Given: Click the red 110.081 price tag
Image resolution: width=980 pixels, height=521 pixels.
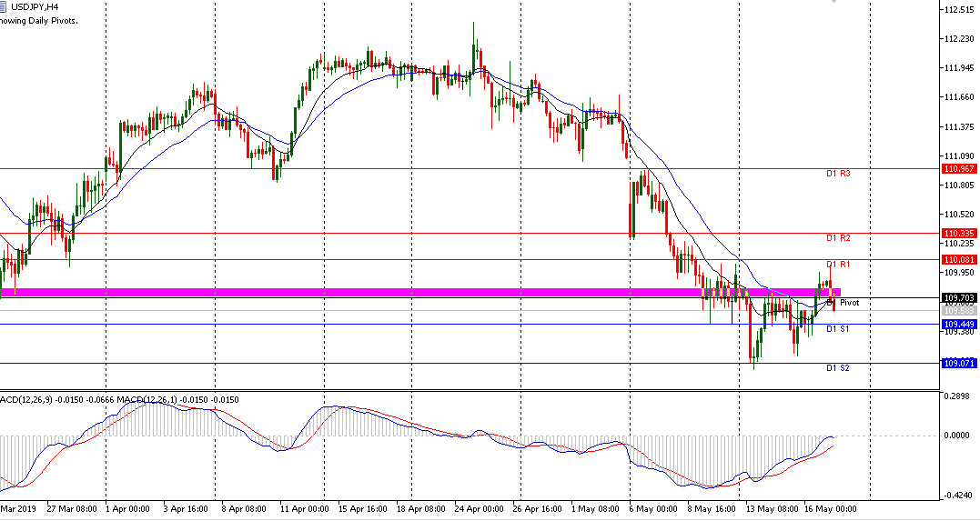Looking at the screenshot, I should 961,260.
